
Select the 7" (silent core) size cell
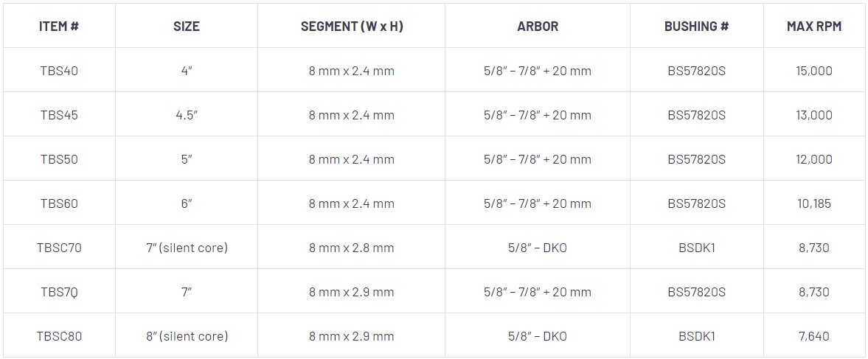pos(187,248)
